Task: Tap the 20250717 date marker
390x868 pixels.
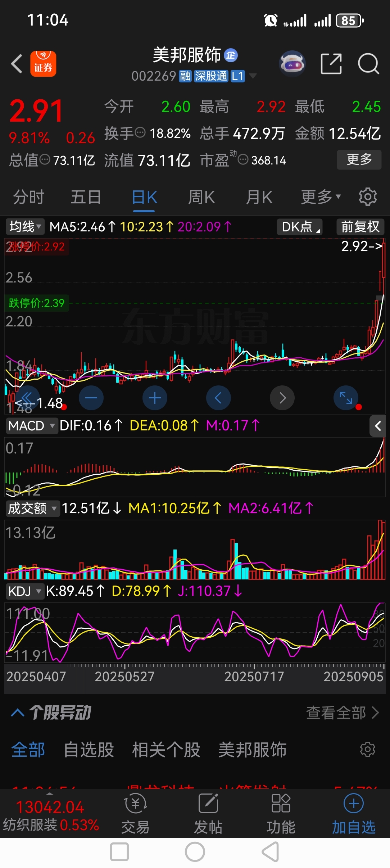Action: [254, 677]
